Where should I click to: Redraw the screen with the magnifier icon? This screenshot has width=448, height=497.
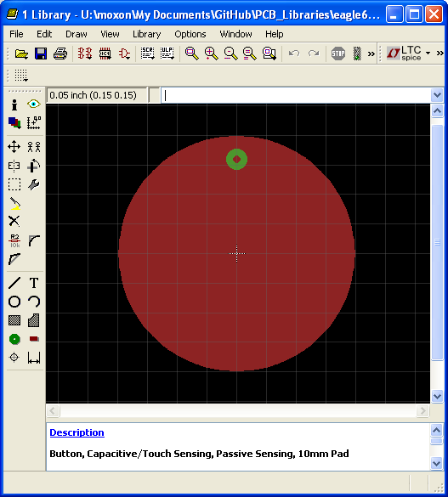click(250, 54)
